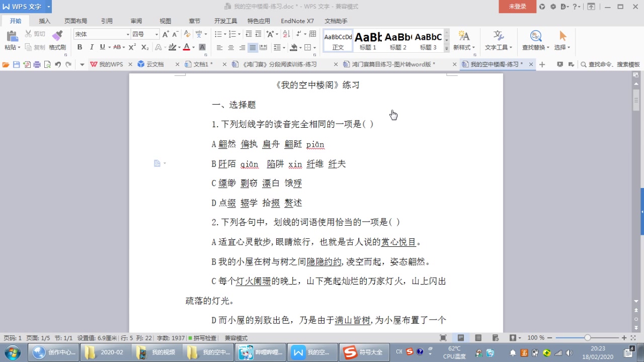Open bullet list dropdown arrow
This screenshot has height=362, width=644.
(x=225, y=34)
